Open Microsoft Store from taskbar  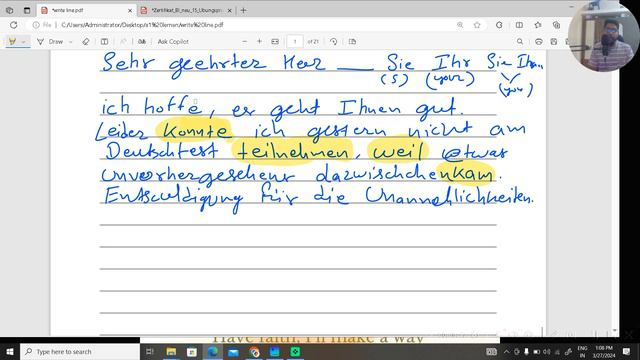pos(192,351)
